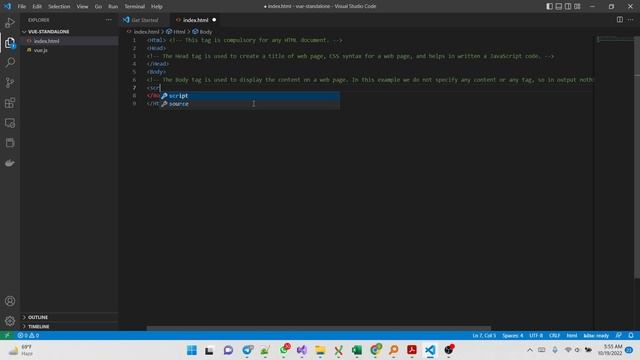Open the Go menu
Image resolution: width=640 pixels, height=360 pixels.
98,7
